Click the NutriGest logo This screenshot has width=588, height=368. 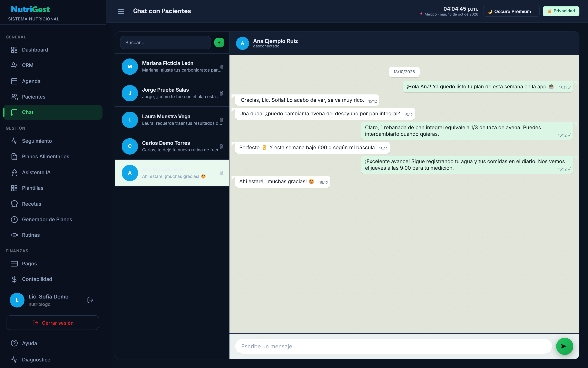tap(30, 9)
